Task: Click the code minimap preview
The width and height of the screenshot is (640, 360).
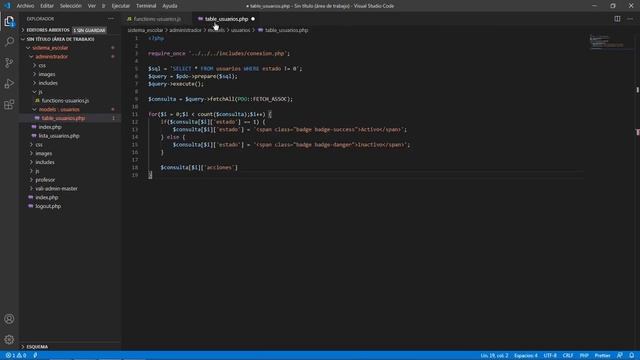Action: point(607,42)
